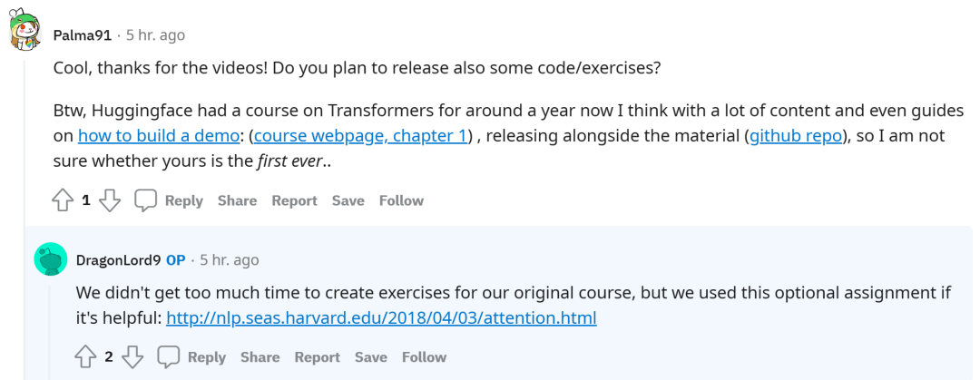Viewport: 980px width, 380px height.
Task: Follow Palma91's comment thread
Action: (x=401, y=200)
